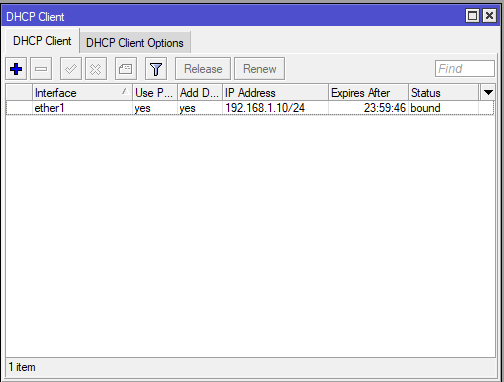Sort by the Use P... column header
This screenshot has width=504, height=382.
pos(155,92)
